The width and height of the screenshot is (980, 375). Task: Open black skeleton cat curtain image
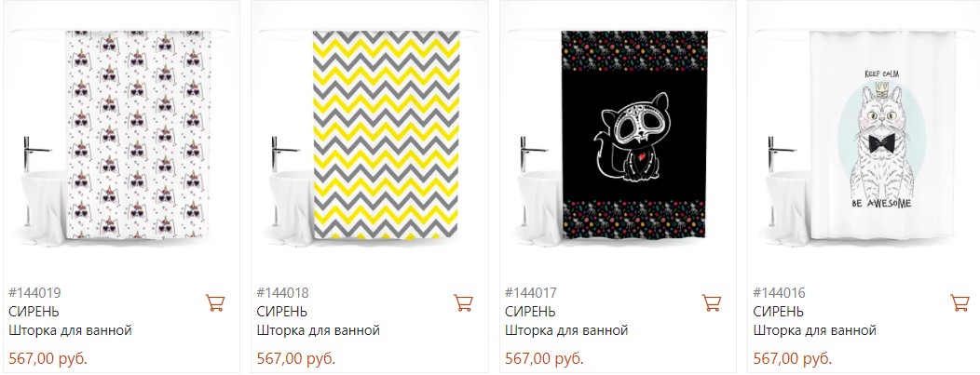(x=617, y=136)
